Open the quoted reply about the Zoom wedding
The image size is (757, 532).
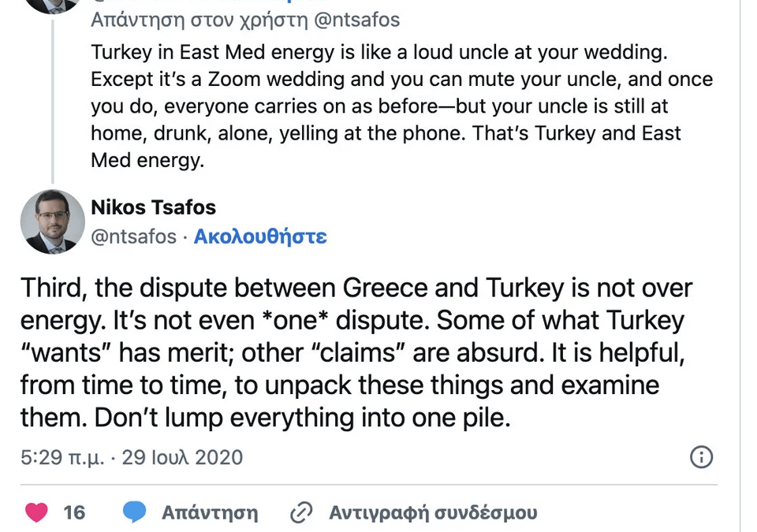tap(394, 106)
